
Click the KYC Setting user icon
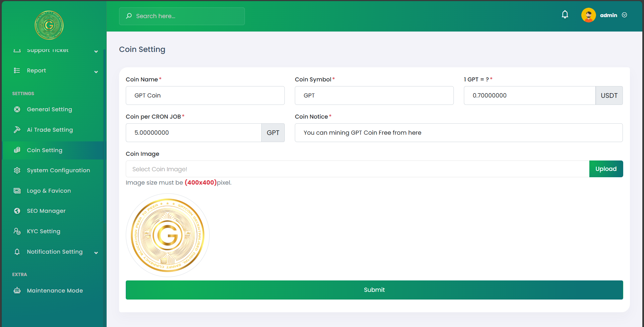click(17, 231)
